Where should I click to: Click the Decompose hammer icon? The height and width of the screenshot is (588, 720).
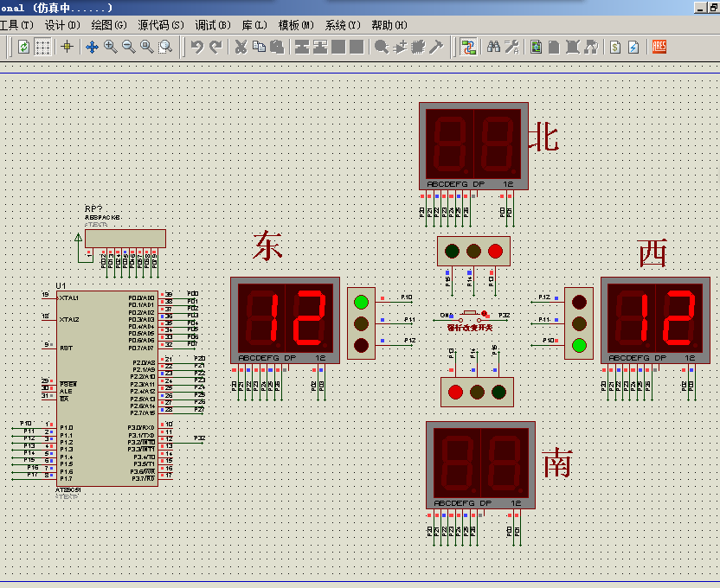pyautogui.click(x=436, y=47)
